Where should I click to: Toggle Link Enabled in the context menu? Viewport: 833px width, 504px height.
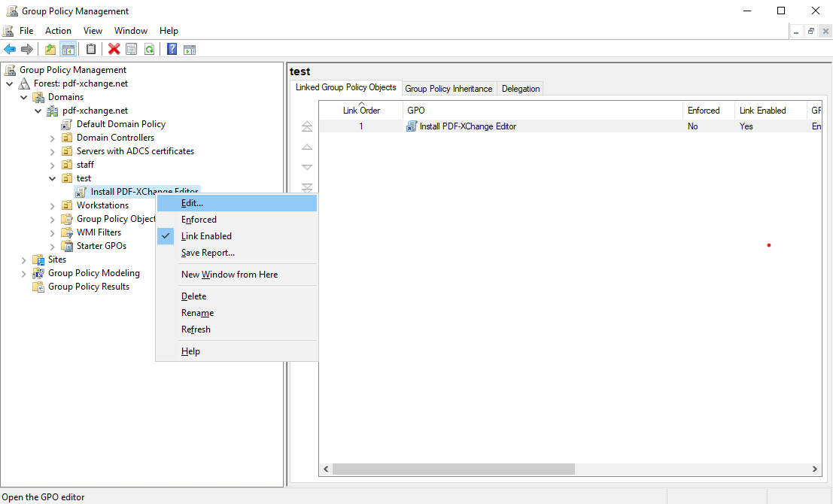tap(206, 236)
